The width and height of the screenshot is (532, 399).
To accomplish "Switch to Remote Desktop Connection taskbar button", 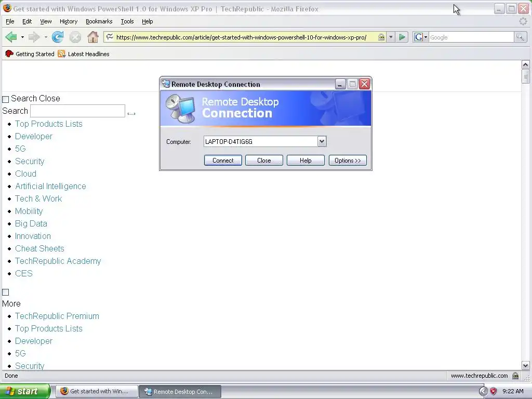I will [x=180, y=391].
